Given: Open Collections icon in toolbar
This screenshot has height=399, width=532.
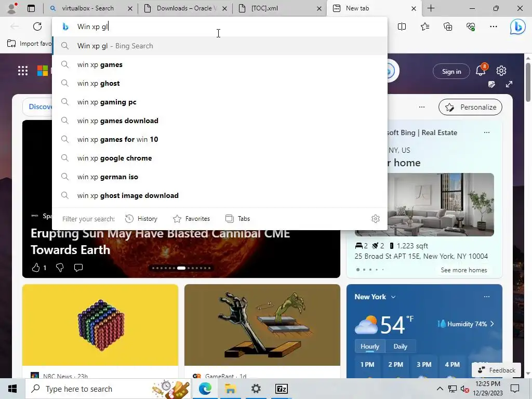Looking at the screenshot, I should tap(448, 26).
